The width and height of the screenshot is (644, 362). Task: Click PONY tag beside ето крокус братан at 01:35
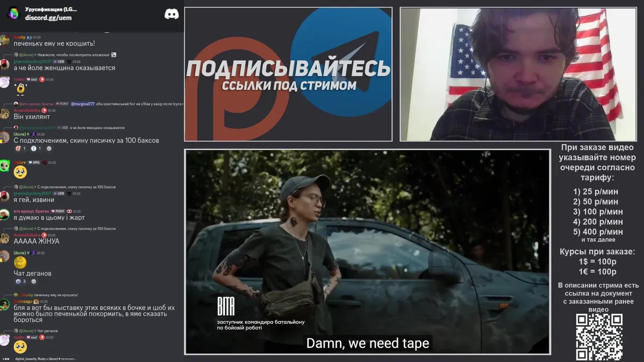[58, 211]
